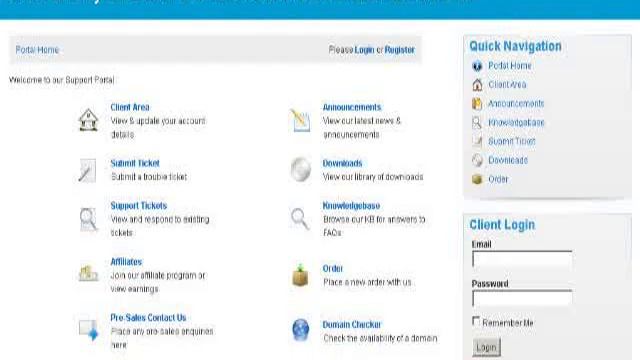640x360 pixels.
Task: Click 'Submit a trouble ticket' description
Action: click(149, 177)
